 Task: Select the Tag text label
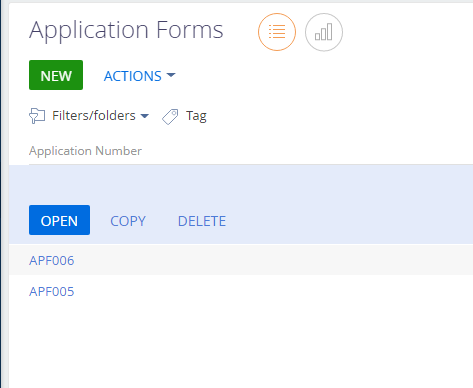196,116
